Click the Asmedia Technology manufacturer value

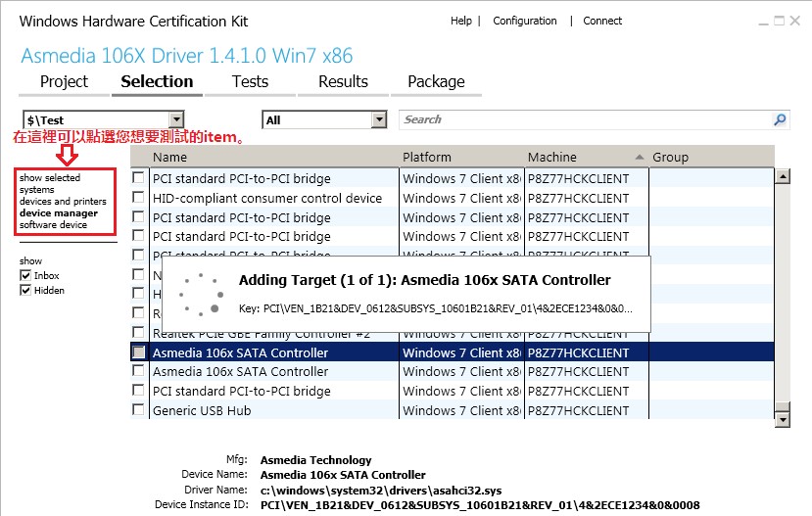click(316, 459)
